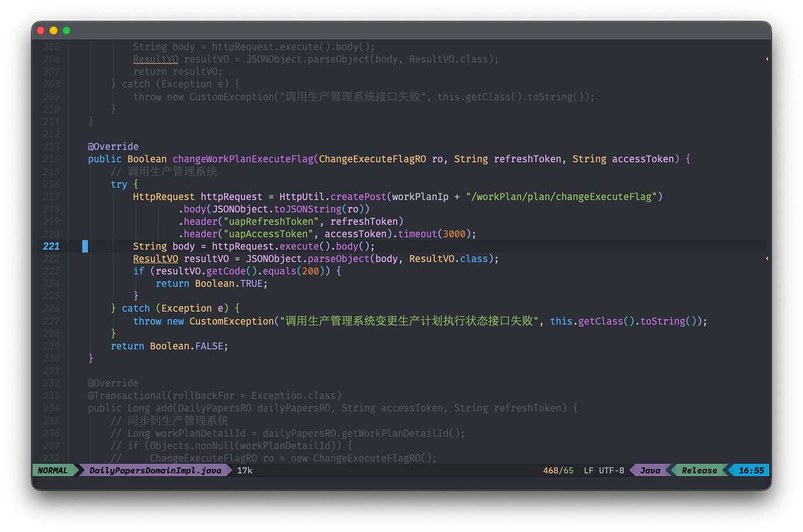Click the /workPlan/plan/changeExecuteFlag path string

point(562,196)
